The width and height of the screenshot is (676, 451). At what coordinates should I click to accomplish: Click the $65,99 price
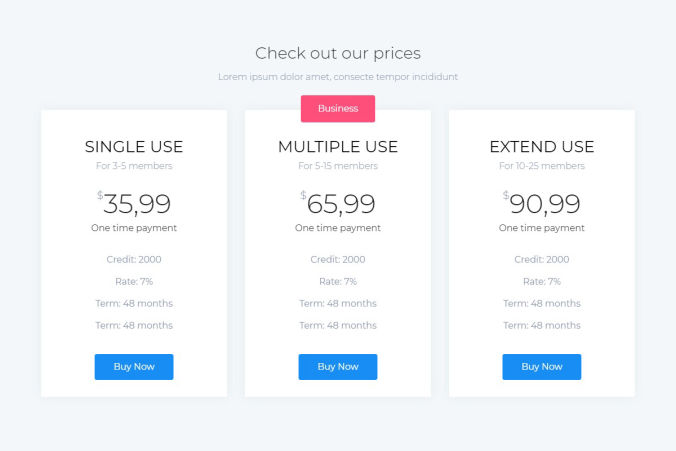click(x=340, y=204)
